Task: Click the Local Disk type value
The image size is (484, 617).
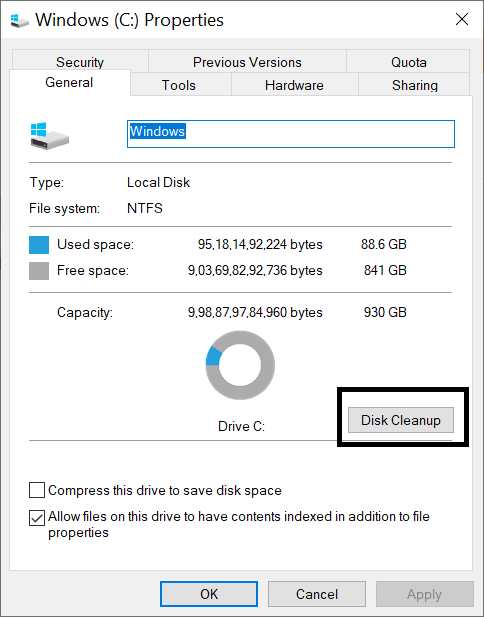Action: click(158, 182)
